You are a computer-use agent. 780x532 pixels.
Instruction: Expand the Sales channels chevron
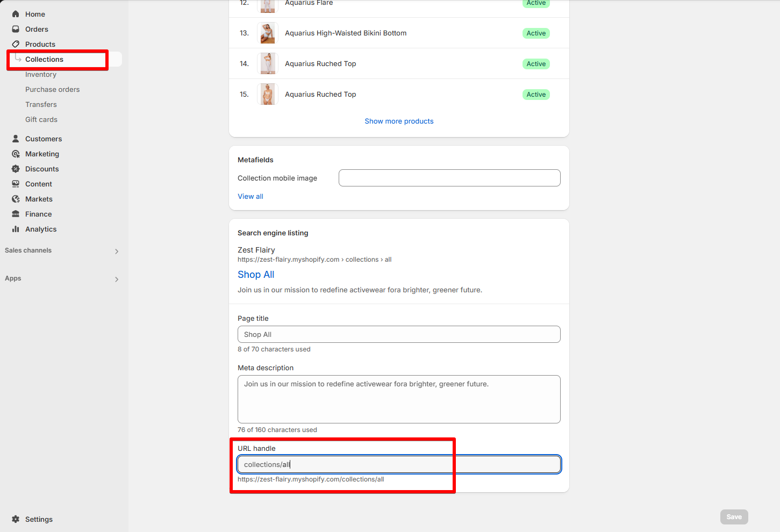click(117, 251)
